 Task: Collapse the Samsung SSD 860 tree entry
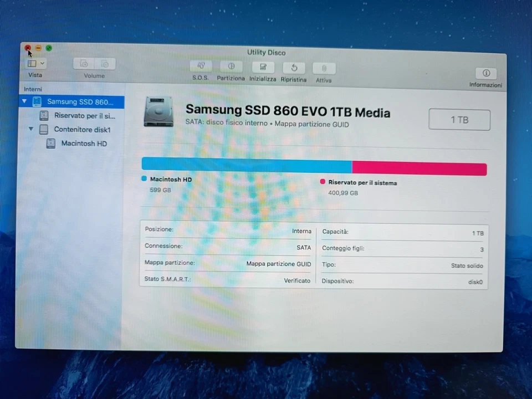coord(24,101)
